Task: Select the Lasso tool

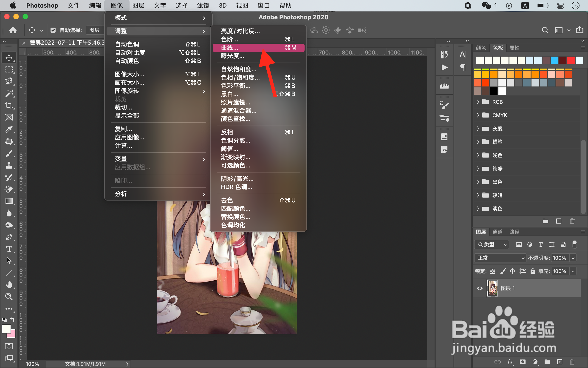Action: tap(9, 81)
